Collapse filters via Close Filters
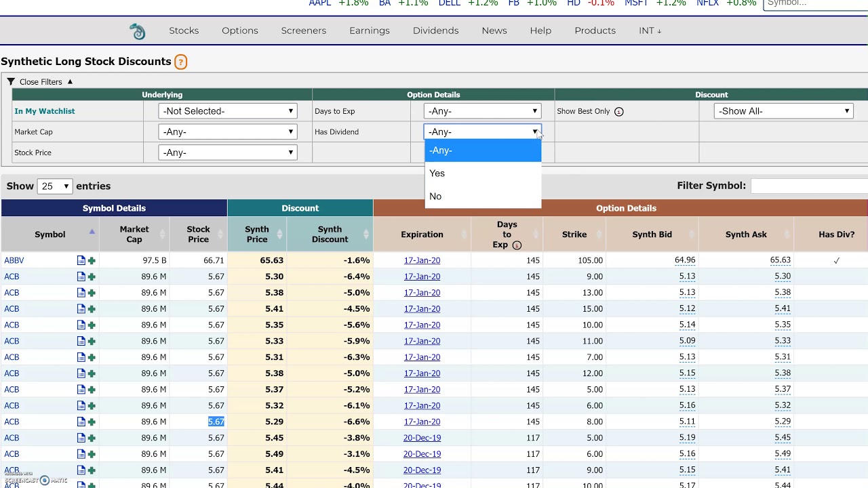The width and height of the screenshot is (868, 488). pos(41,82)
